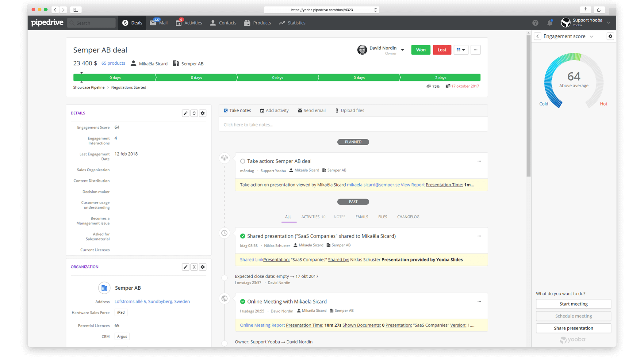Open the deal view layout dropdown

pos(461,50)
